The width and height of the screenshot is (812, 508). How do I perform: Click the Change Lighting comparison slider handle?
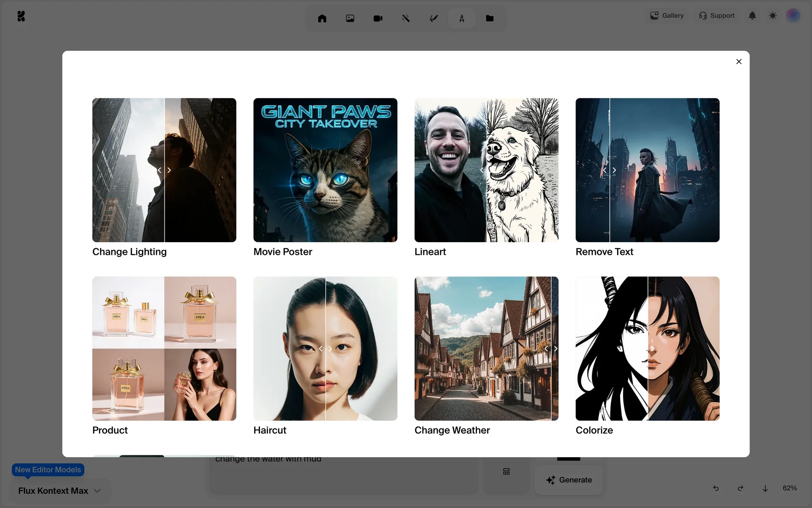tap(164, 170)
